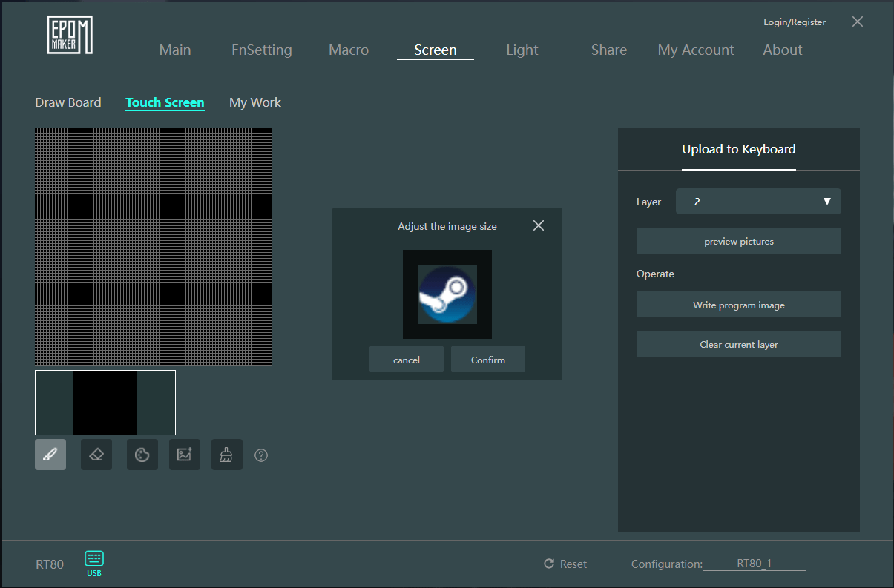Edit the Configuration name field RT80_1
The width and height of the screenshot is (894, 588).
pos(755,564)
